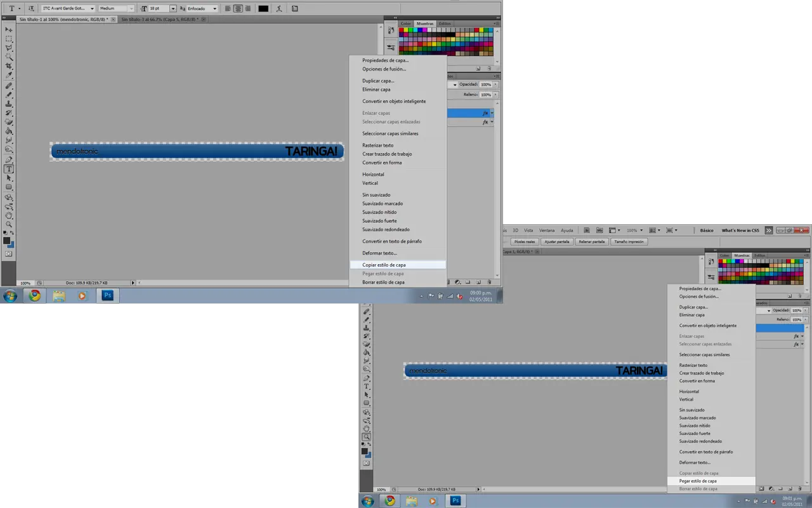812x508 pixels.
Task: Click the delete layer trash icon in the upper window
Action: pyautogui.click(x=488, y=282)
